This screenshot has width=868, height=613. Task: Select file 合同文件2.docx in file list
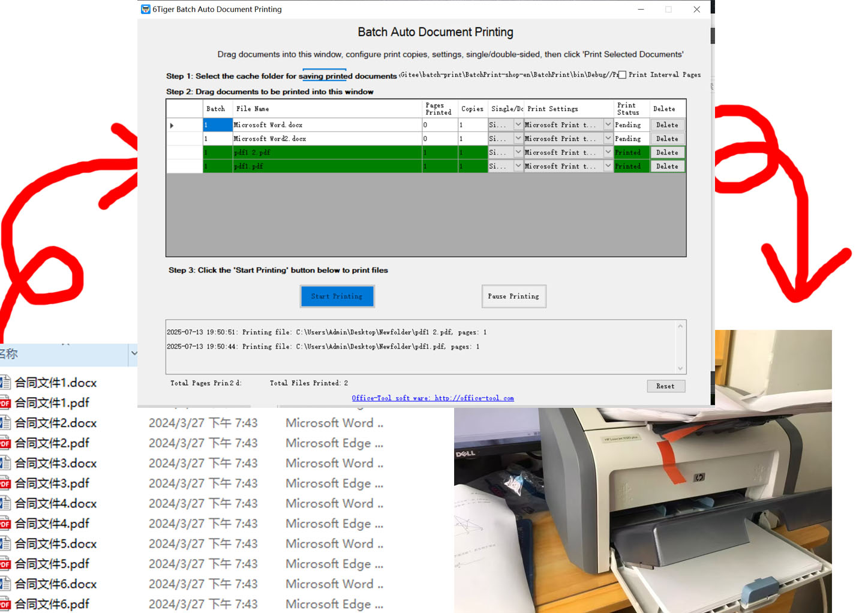pyautogui.click(x=56, y=423)
